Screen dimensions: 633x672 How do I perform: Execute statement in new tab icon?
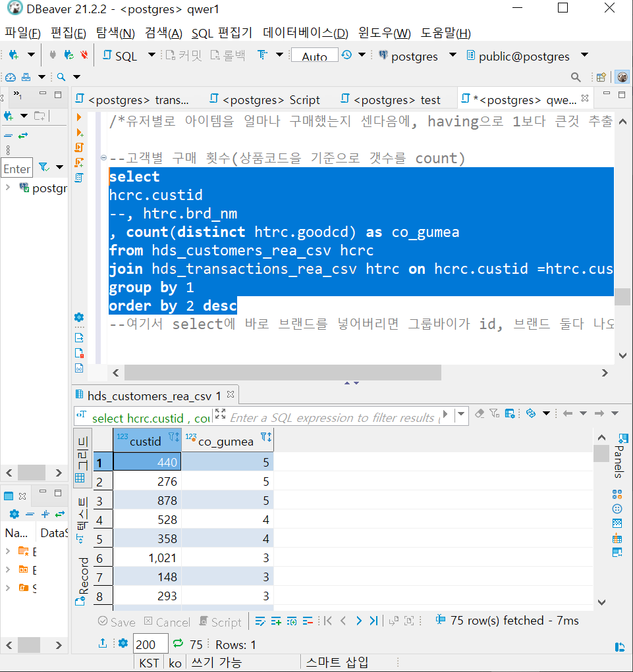coord(79,132)
